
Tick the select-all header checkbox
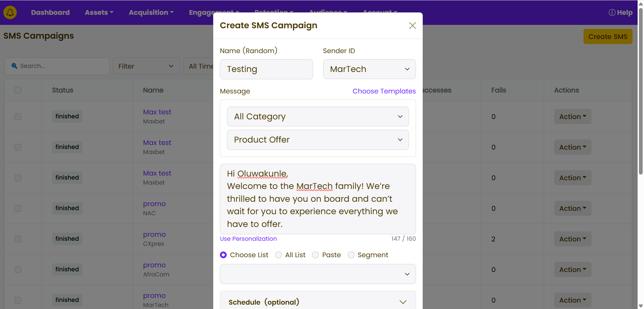tap(18, 90)
